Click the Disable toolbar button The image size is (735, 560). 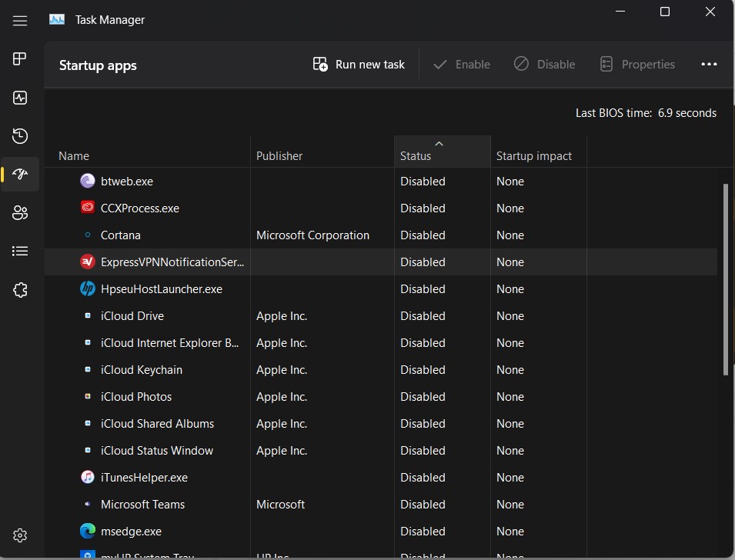pos(544,65)
